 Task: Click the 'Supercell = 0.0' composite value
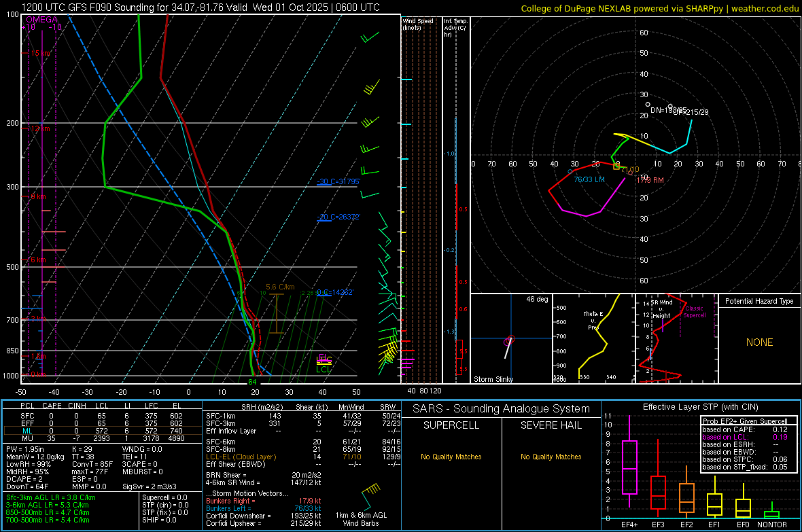tap(164, 497)
